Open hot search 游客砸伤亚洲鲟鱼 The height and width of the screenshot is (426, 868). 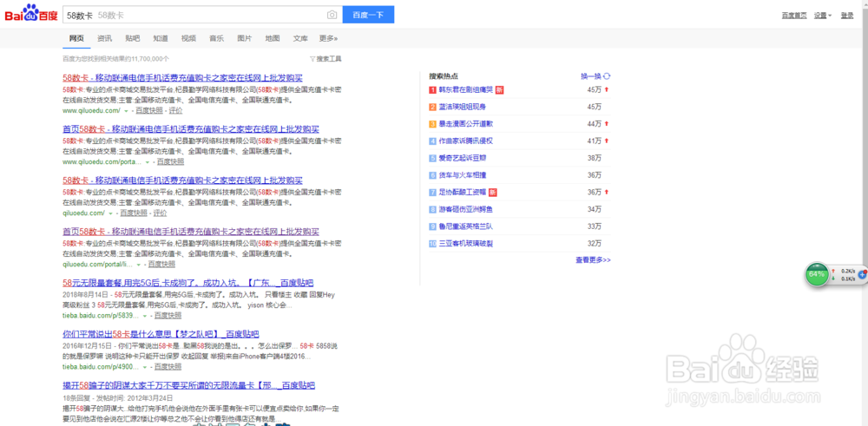pyautogui.click(x=465, y=209)
